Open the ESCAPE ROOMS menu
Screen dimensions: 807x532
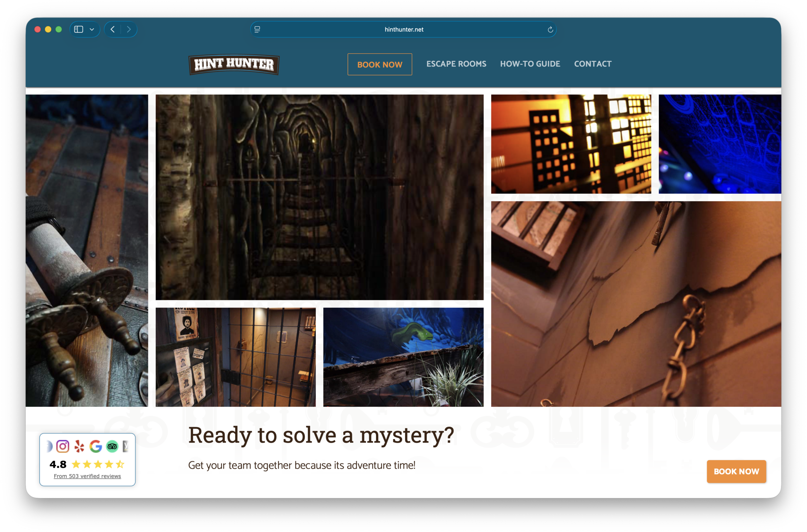tap(456, 64)
